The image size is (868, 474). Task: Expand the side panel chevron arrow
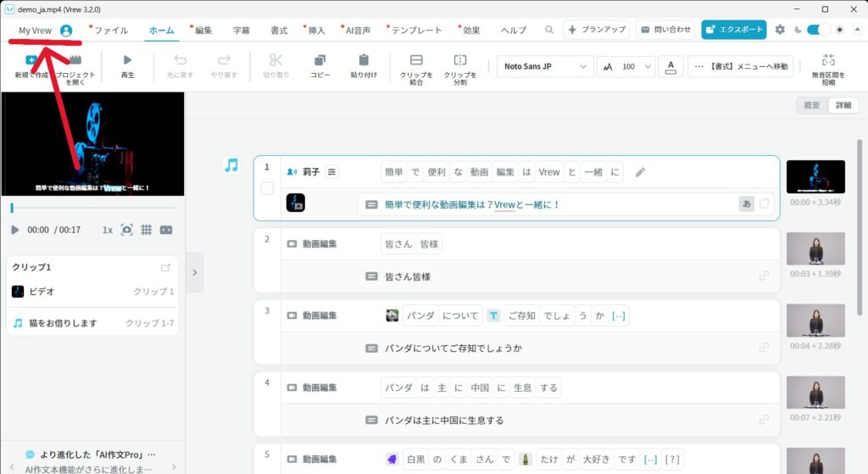coord(194,272)
